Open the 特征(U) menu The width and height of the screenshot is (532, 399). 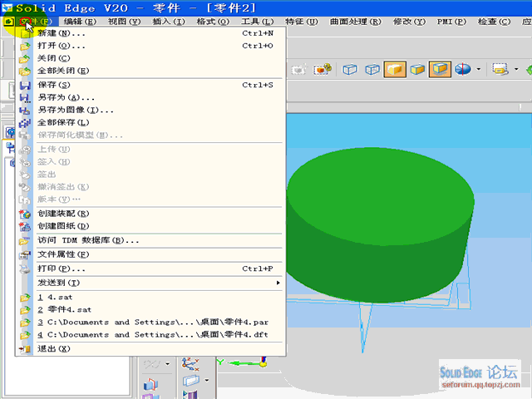pos(302,22)
